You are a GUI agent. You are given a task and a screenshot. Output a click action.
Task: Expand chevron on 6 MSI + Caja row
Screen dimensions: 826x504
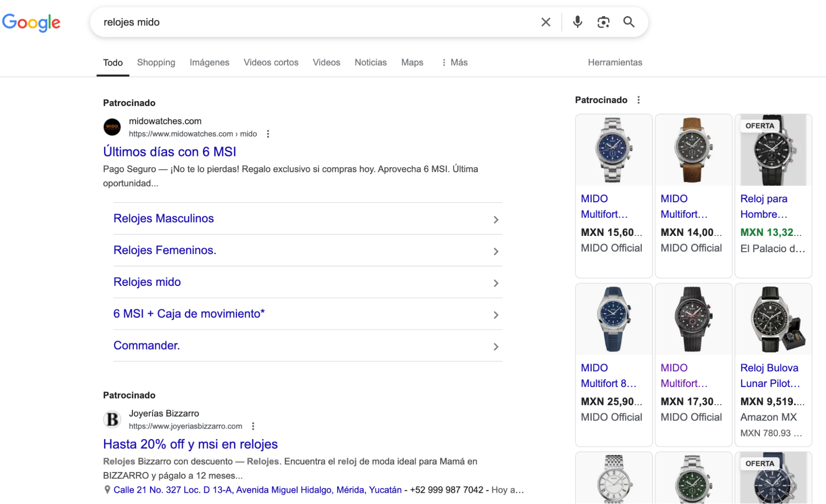pos(496,315)
